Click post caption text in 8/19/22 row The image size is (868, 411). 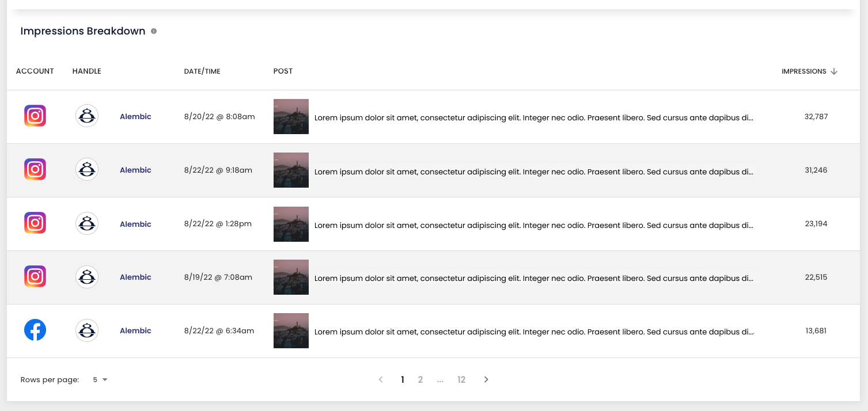(534, 279)
